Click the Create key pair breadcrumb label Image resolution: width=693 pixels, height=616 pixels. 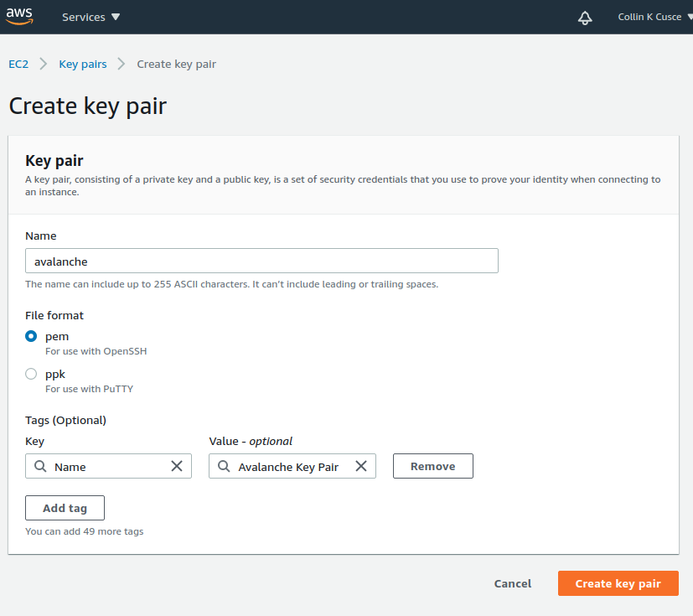176,64
